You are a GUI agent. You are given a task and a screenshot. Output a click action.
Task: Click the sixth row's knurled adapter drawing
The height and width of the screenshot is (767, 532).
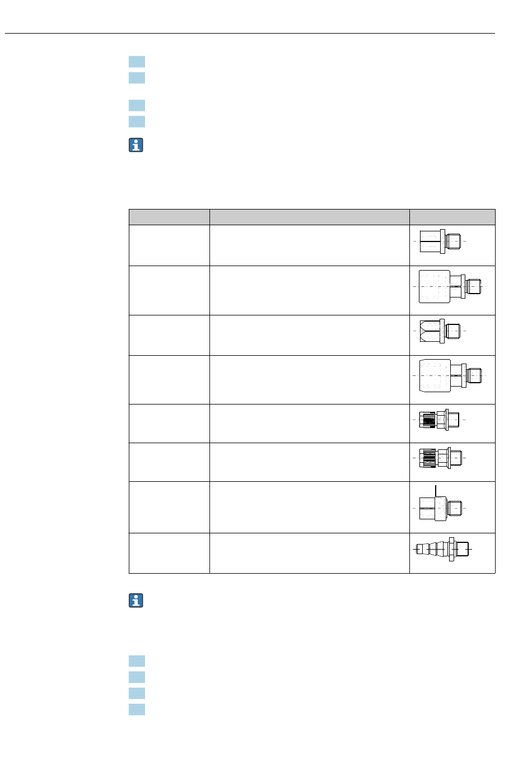click(440, 458)
